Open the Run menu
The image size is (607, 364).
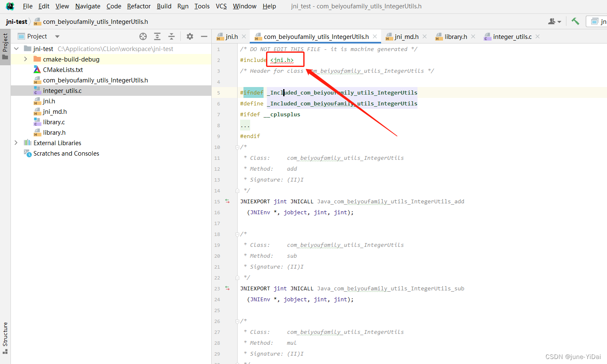coord(183,6)
